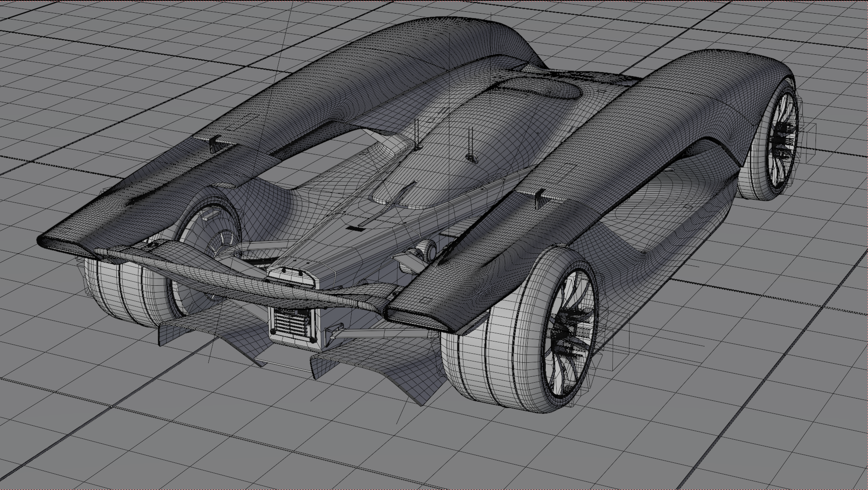Select the rear center tail light housing
Image resolution: width=868 pixels, height=490 pixels.
tap(291, 276)
